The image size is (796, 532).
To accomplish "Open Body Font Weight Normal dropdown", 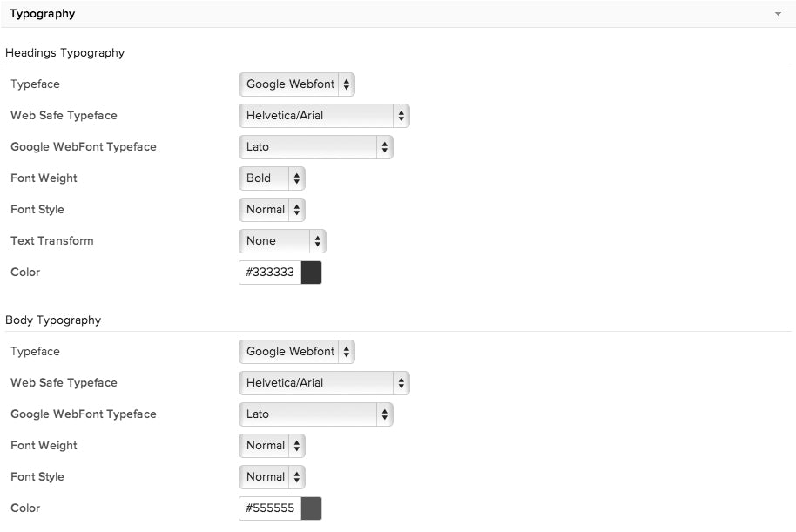I will (272, 446).
